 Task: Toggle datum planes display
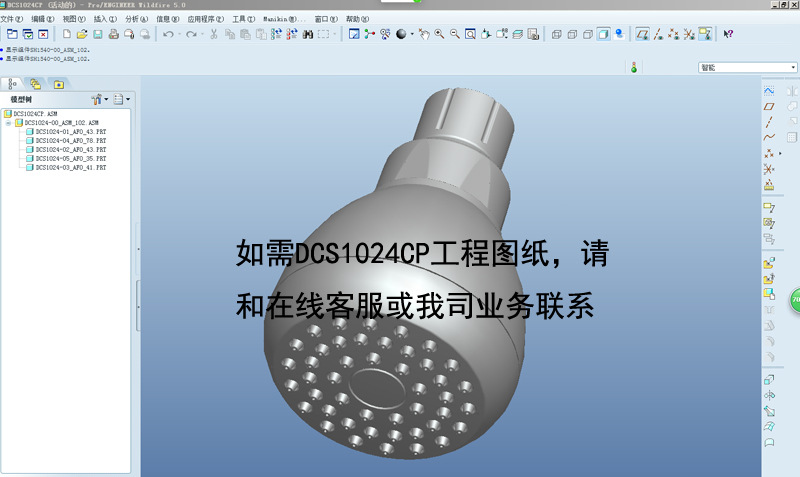click(x=643, y=34)
